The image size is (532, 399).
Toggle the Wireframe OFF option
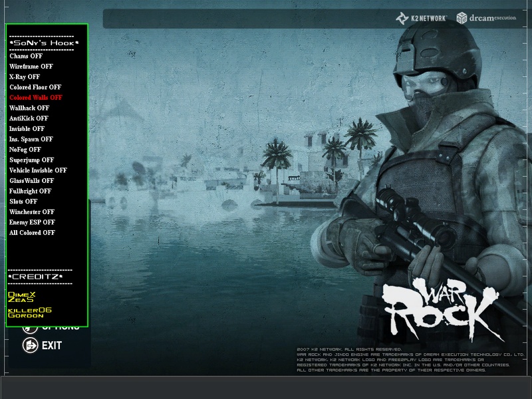[31, 66]
